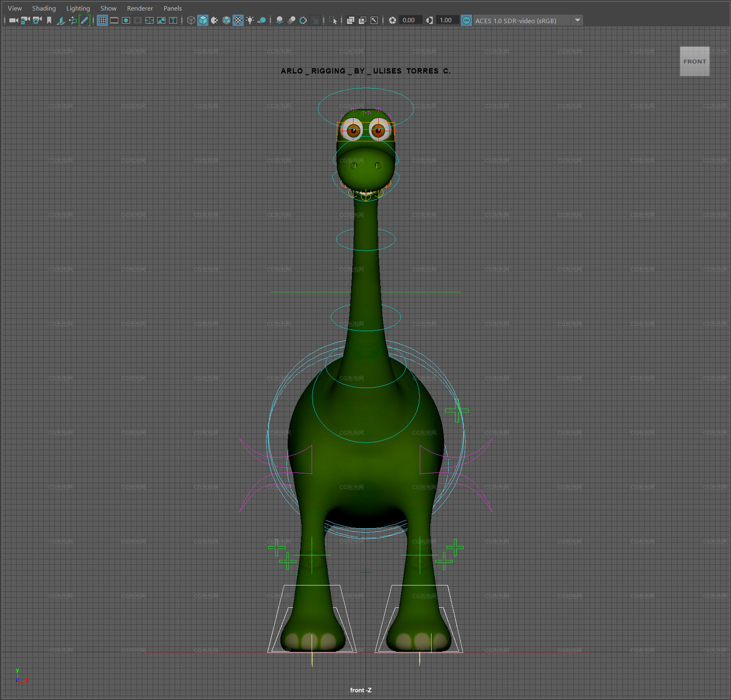Viewport: 731px width, 700px height.
Task: Click the Use All Lights bulb icon
Action: [x=250, y=20]
